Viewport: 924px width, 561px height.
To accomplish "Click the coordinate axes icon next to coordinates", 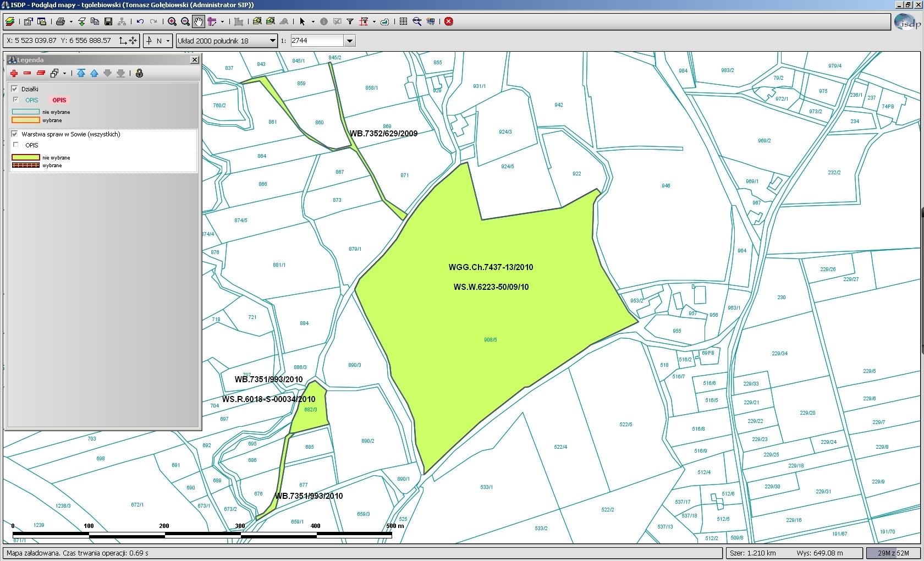I will (123, 41).
